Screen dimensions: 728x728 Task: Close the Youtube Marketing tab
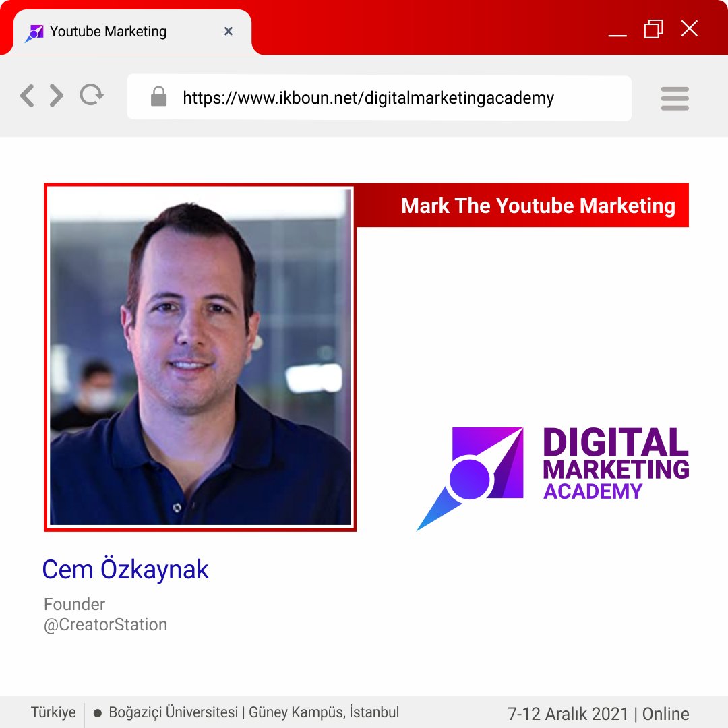228,31
